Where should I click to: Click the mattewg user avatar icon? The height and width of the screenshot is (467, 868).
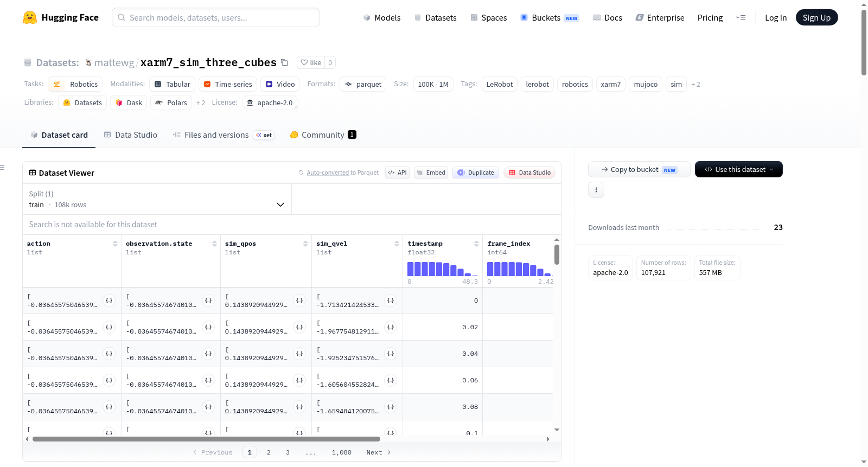coord(88,63)
